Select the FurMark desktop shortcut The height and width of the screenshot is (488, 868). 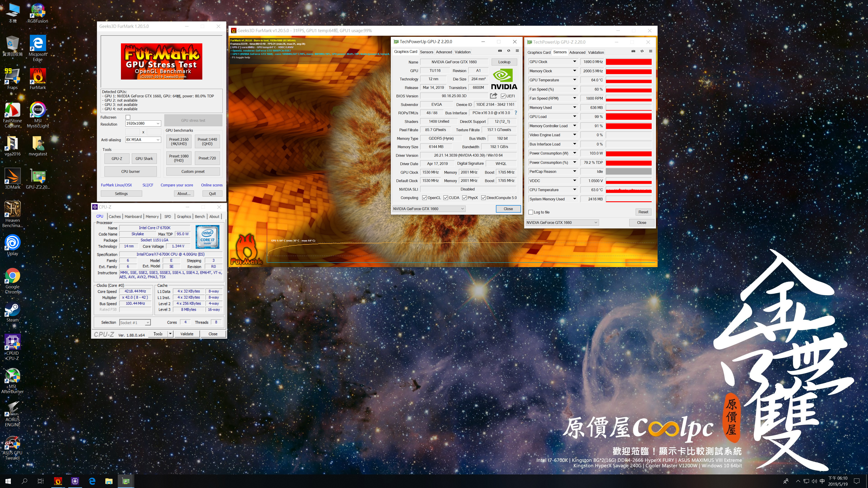click(38, 78)
